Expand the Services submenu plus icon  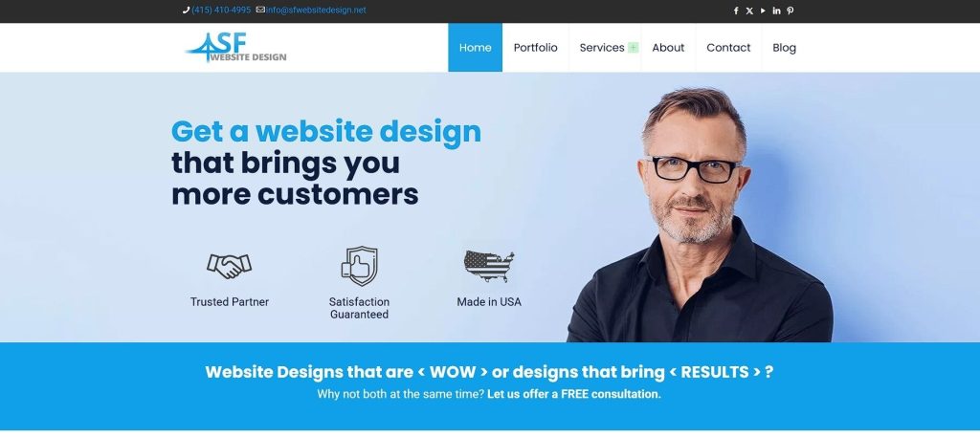click(x=634, y=48)
